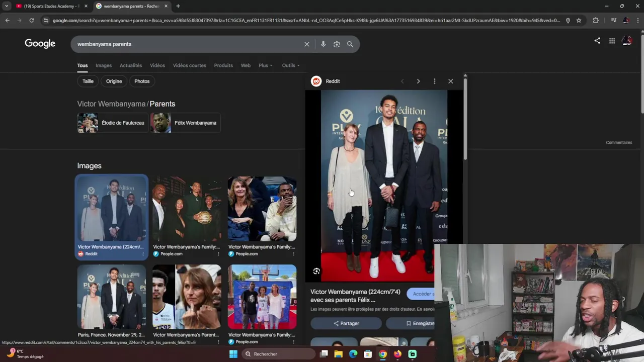Open Victor Wembanyama's Parent... collage thumbnail
Screen dimensions: 644x362
[187, 297]
